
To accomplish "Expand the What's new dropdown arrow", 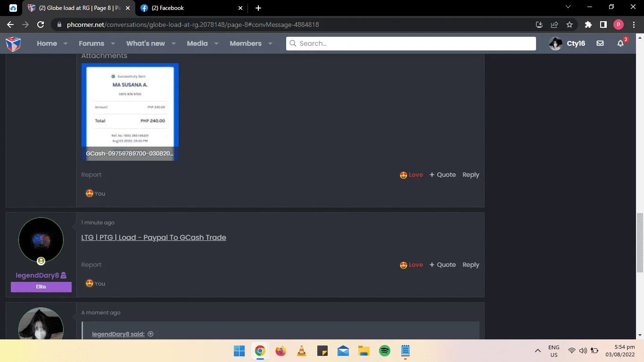I will click(173, 43).
